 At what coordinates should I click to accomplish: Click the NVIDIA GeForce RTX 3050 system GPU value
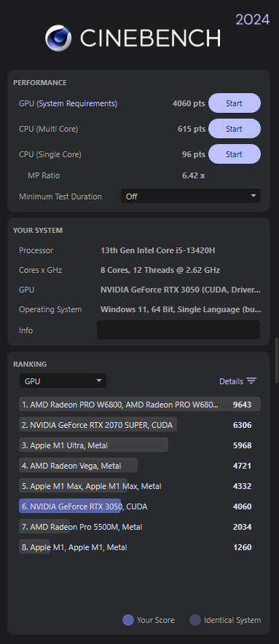coord(181,290)
